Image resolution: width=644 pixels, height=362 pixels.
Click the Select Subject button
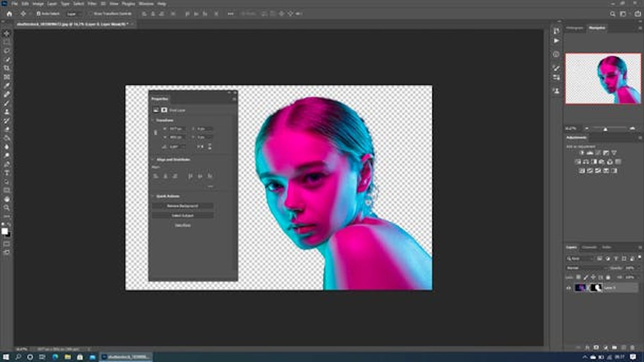[x=182, y=215]
